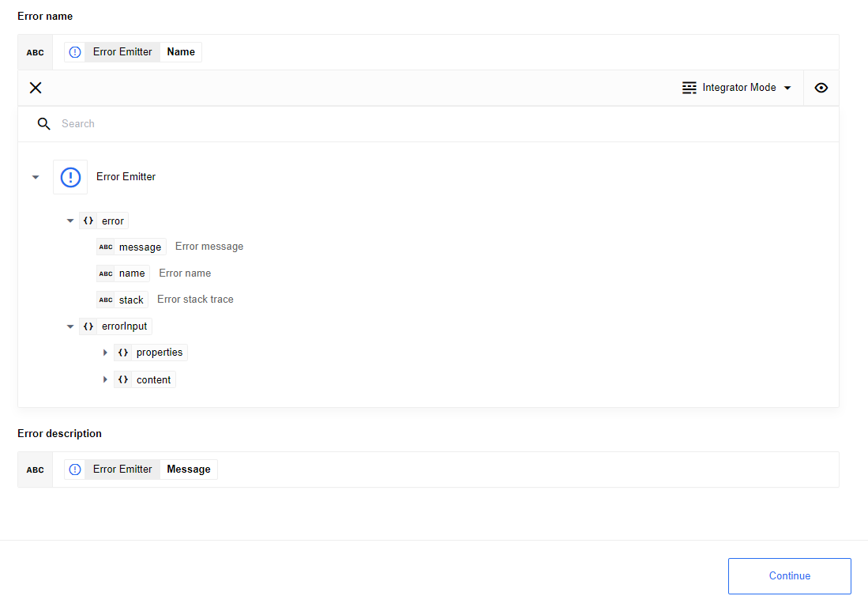Image resolution: width=868 pixels, height=611 pixels.
Task: Click the Error Emitter Name pill
Action: 133,52
